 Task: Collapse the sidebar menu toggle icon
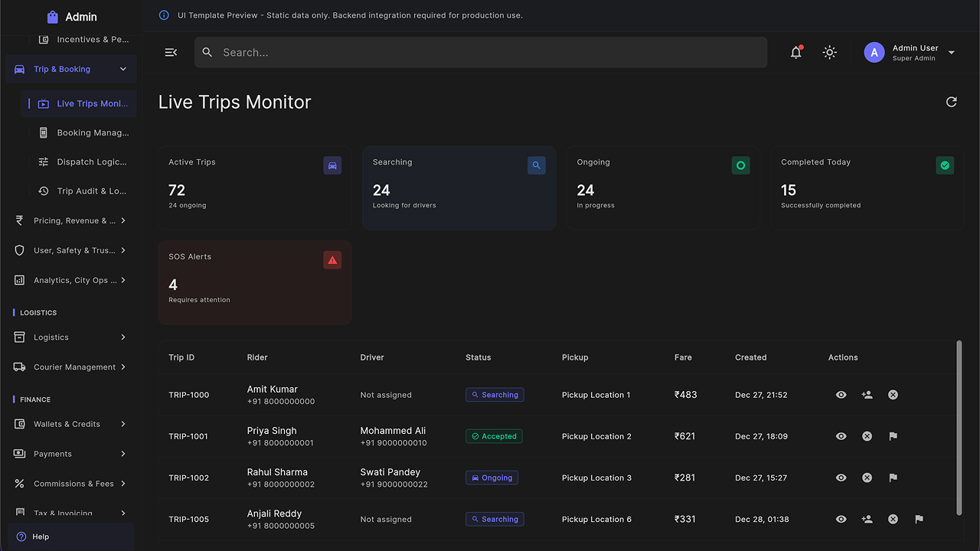click(x=171, y=52)
